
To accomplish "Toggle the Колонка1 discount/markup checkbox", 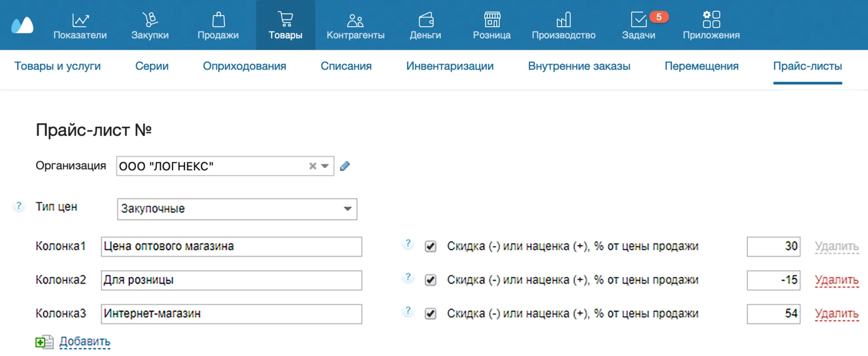I will 430,247.
